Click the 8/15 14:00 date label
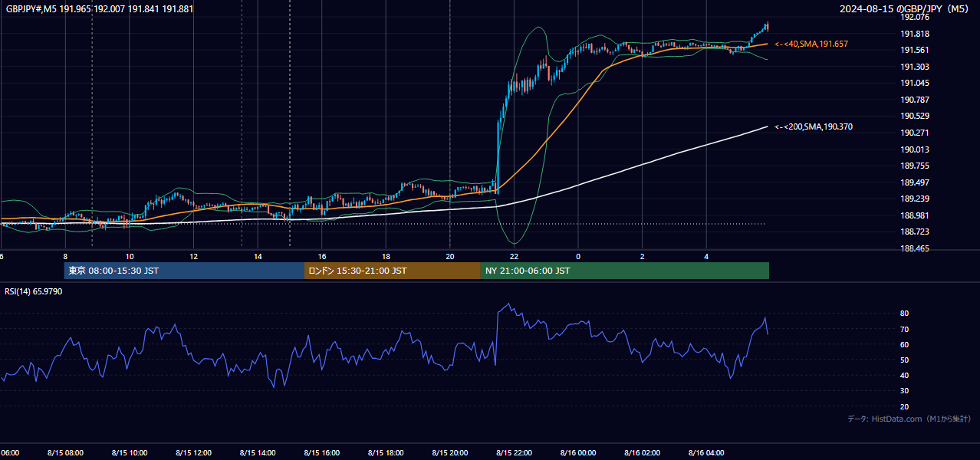The image size is (980, 460). [258, 452]
